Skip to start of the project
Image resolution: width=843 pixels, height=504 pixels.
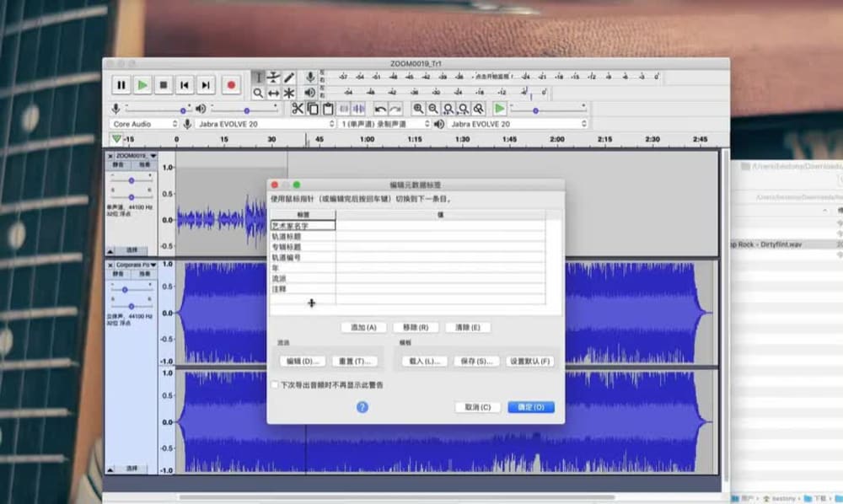[185, 85]
